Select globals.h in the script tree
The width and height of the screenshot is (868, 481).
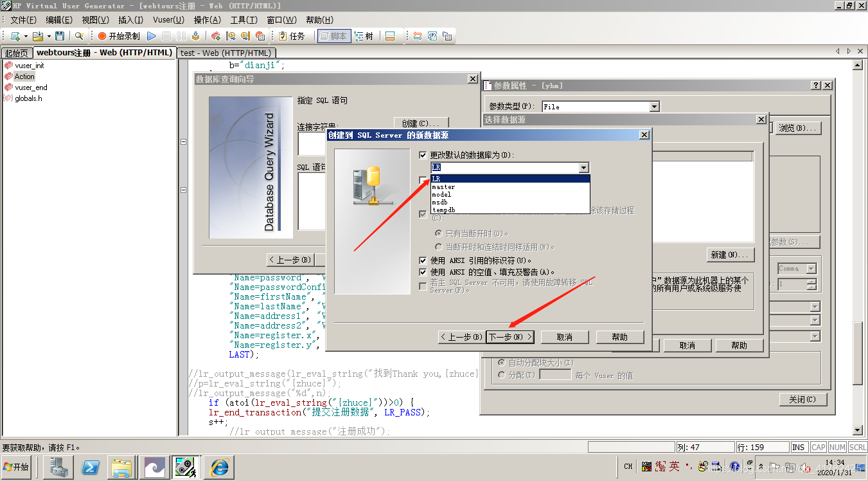point(28,98)
